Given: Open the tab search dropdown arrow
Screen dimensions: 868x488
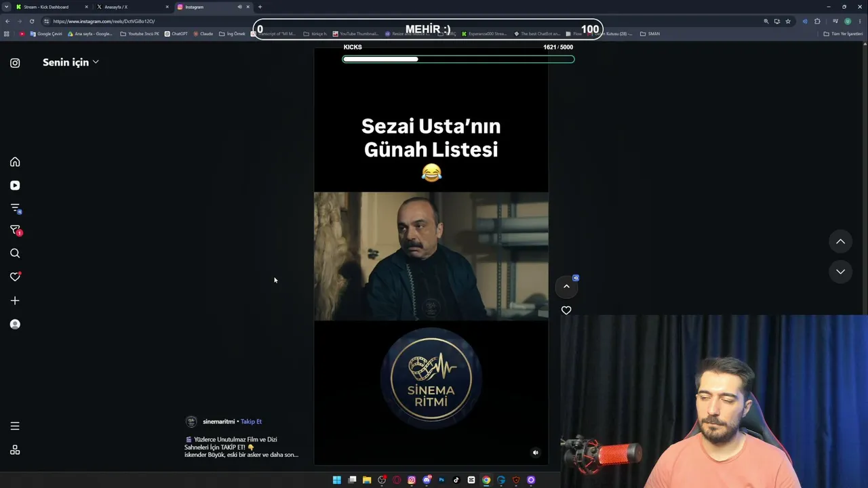Looking at the screenshot, I should click(x=6, y=7).
